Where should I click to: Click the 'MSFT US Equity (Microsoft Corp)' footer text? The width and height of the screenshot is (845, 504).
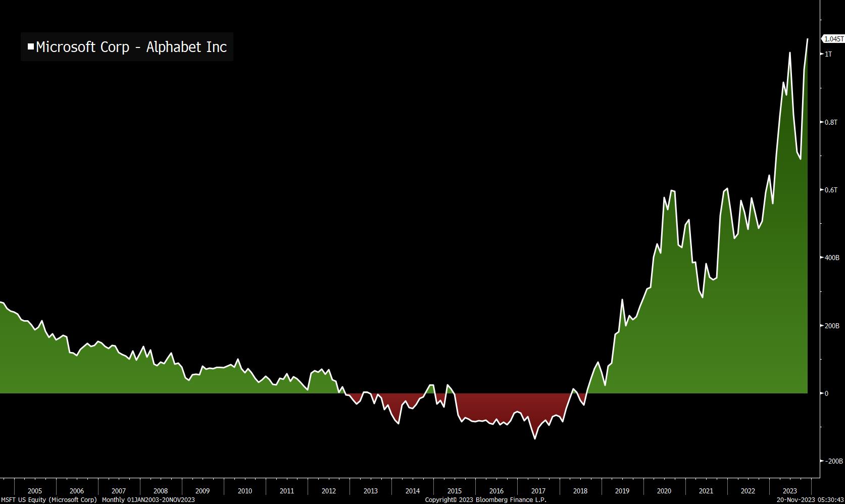[x=49, y=500]
